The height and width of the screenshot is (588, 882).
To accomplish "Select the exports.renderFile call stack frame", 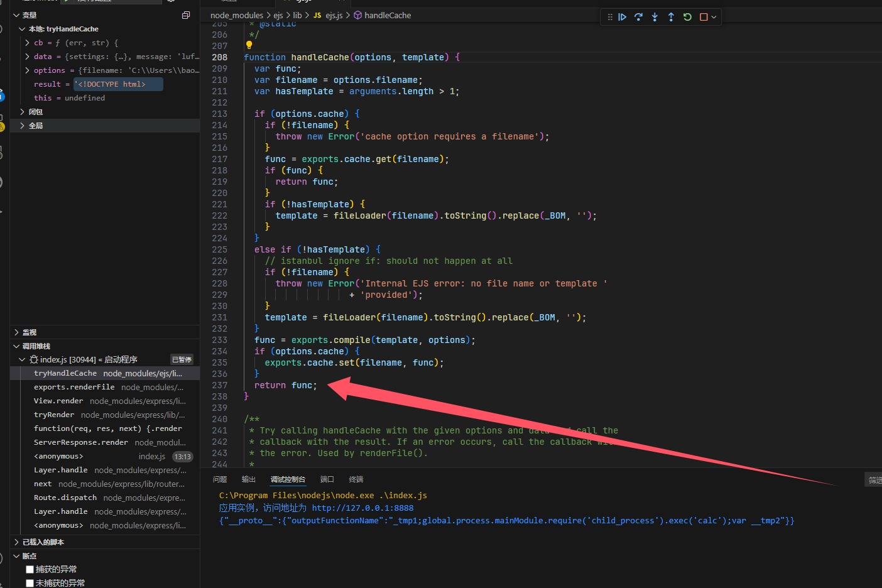I will click(x=74, y=387).
